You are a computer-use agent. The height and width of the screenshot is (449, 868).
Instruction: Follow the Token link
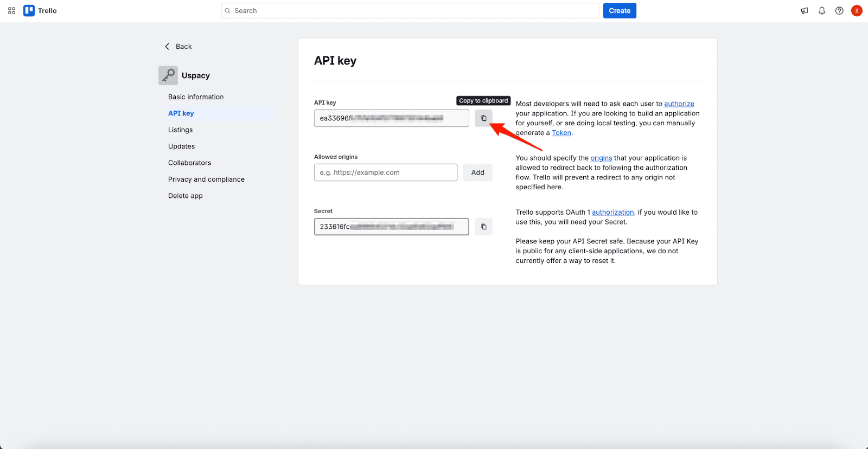point(561,133)
